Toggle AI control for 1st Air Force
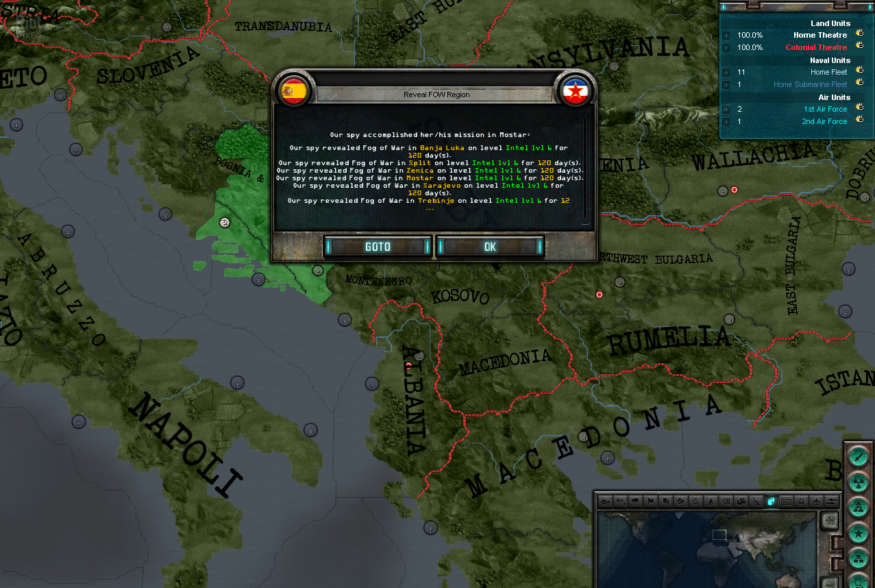This screenshot has height=588, width=875. click(859, 108)
